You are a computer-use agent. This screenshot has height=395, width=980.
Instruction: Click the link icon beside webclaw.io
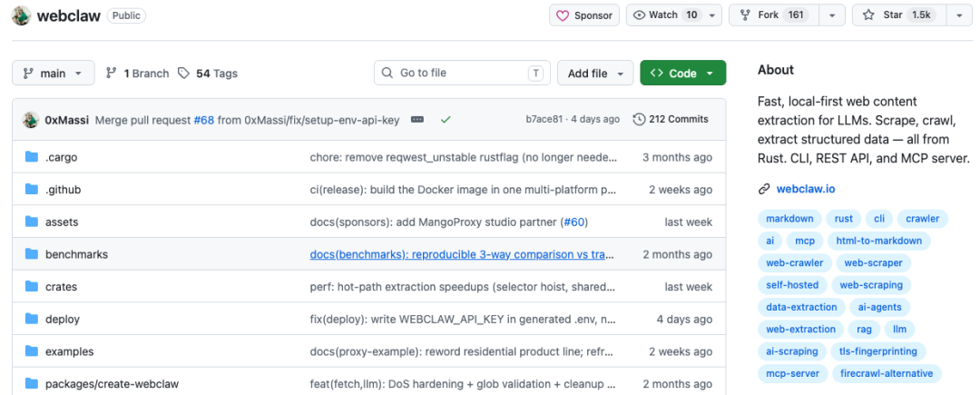click(763, 190)
